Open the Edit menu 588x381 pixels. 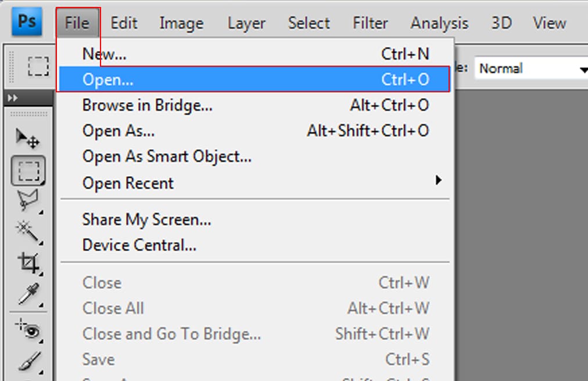(124, 23)
